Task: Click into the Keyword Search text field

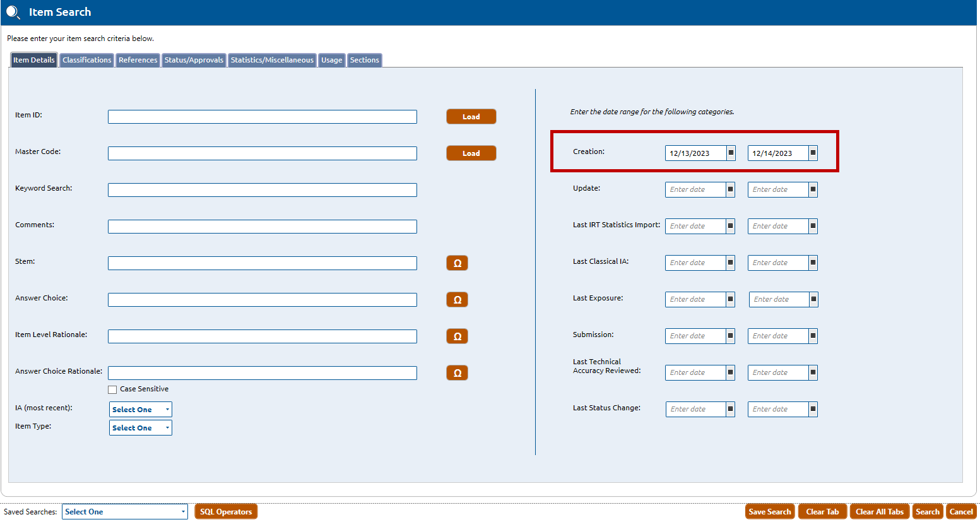Action: coord(262,190)
